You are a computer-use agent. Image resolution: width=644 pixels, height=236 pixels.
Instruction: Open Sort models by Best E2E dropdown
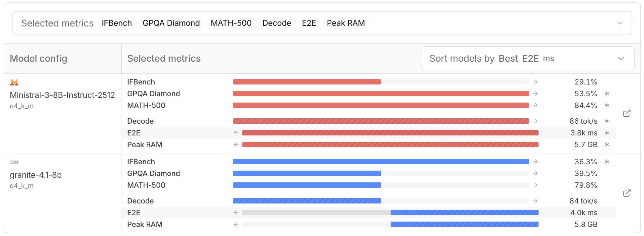tap(528, 58)
